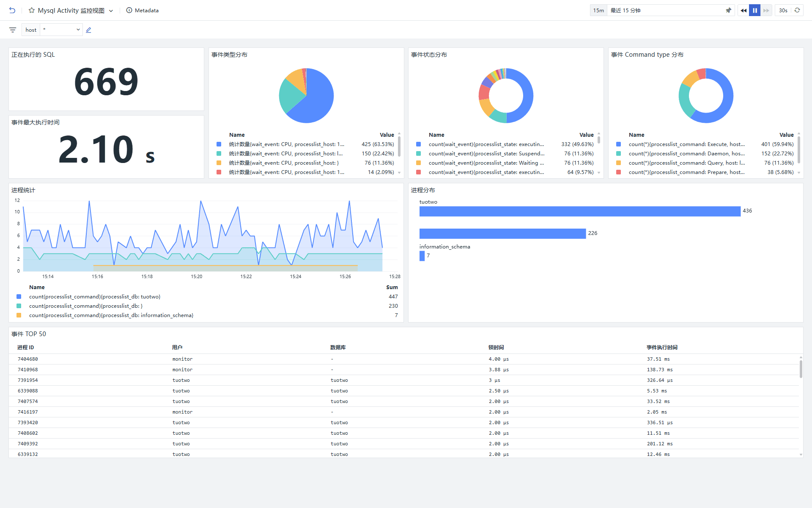Click the edit pencil icon beside host
Image resolution: width=812 pixels, height=508 pixels.
coord(88,30)
